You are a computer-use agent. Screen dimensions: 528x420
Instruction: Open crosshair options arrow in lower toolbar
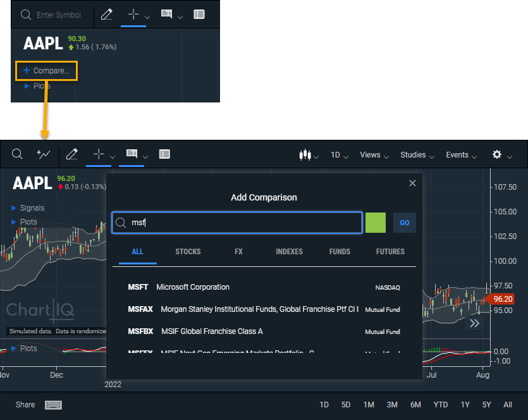[x=113, y=157]
